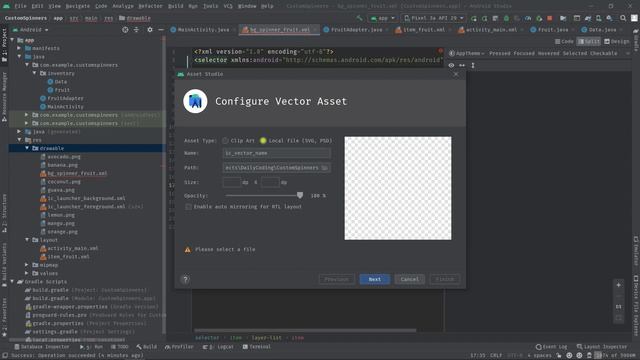The image size is (640, 360).
Task: Toggle the Pressed state in preview toolbar
Action: [x=500, y=53]
